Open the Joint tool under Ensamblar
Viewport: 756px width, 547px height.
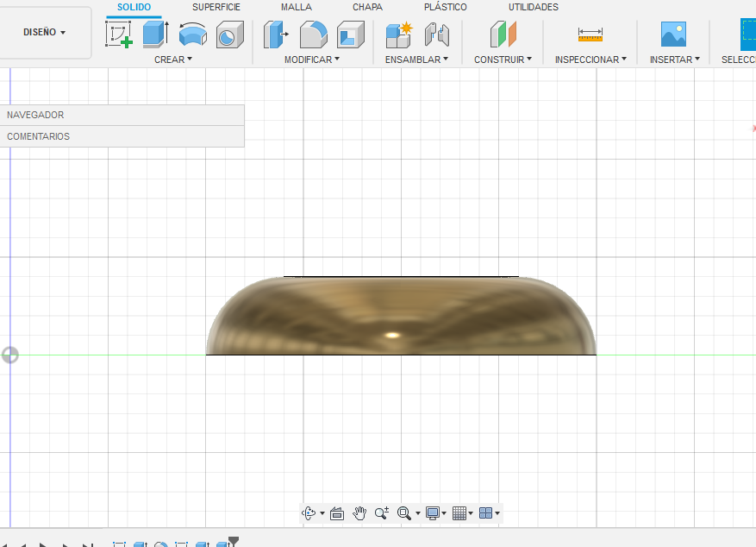pos(437,35)
